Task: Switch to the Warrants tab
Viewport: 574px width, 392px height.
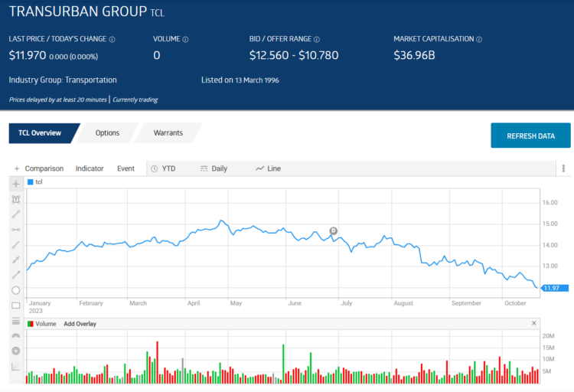Action: coord(168,133)
